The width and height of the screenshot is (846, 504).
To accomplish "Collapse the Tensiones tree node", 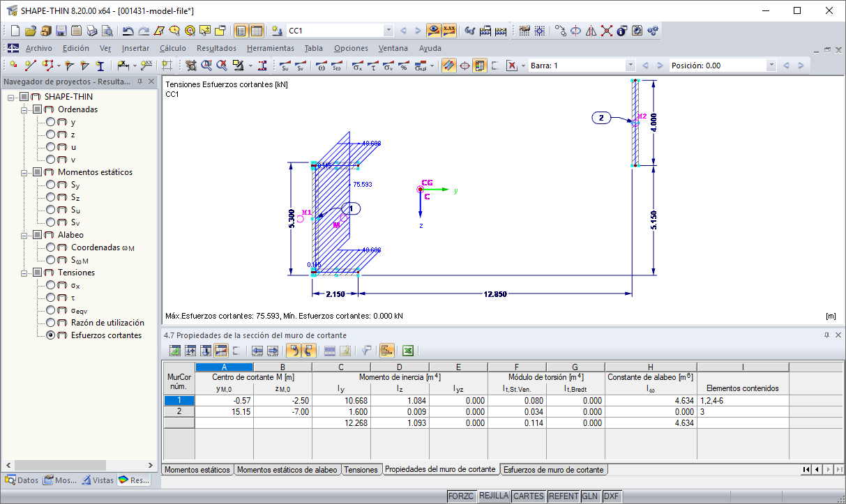I will (x=25, y=273).
